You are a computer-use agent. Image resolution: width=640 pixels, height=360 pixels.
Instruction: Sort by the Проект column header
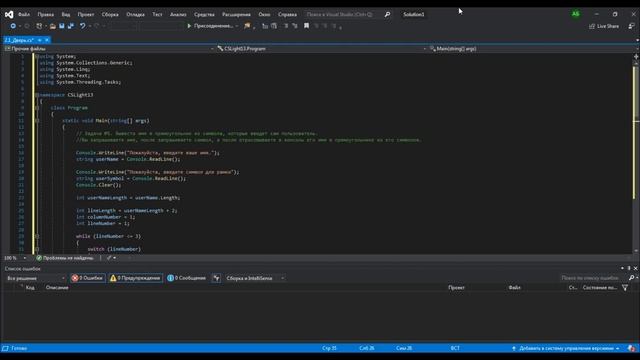coord(456,288)
